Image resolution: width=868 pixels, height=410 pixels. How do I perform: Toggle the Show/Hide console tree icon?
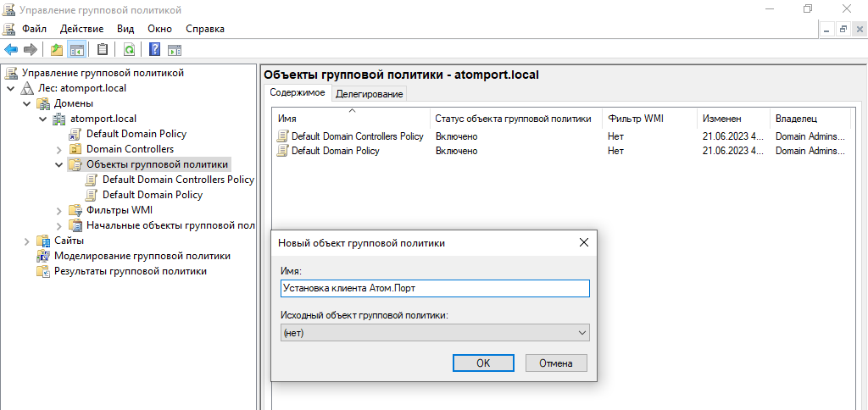pyautogui.click(x=77, y=49)
